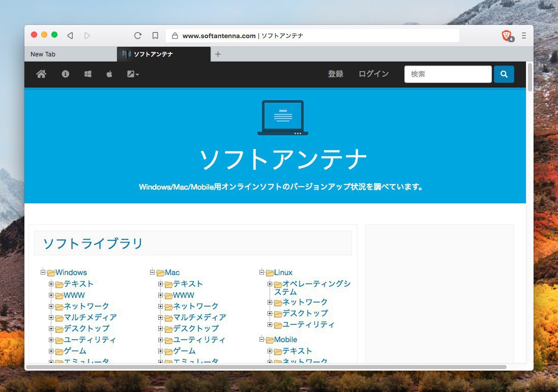This screenshot has width=558, height=392.
Task: Collapse the Mobile tree node
Action: point(261,339)
